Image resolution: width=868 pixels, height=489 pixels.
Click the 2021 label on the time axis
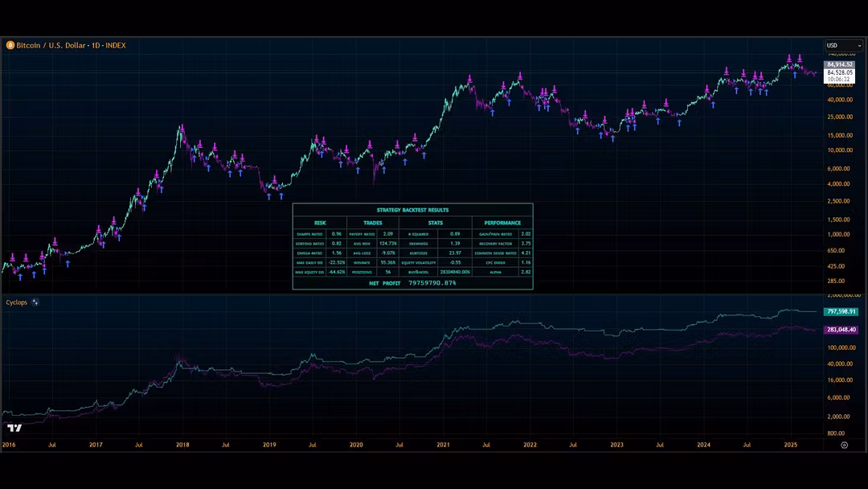[x=443, y=445]
